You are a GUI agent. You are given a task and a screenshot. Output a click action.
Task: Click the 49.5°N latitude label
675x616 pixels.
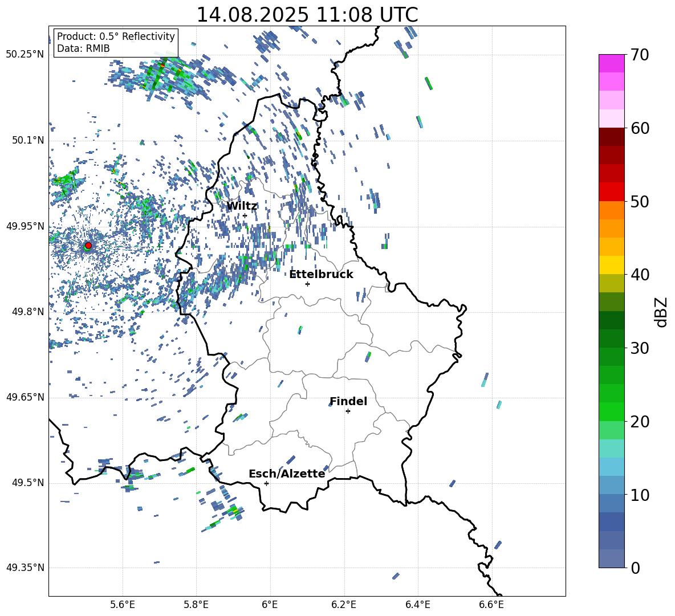(x=28, y=483)
